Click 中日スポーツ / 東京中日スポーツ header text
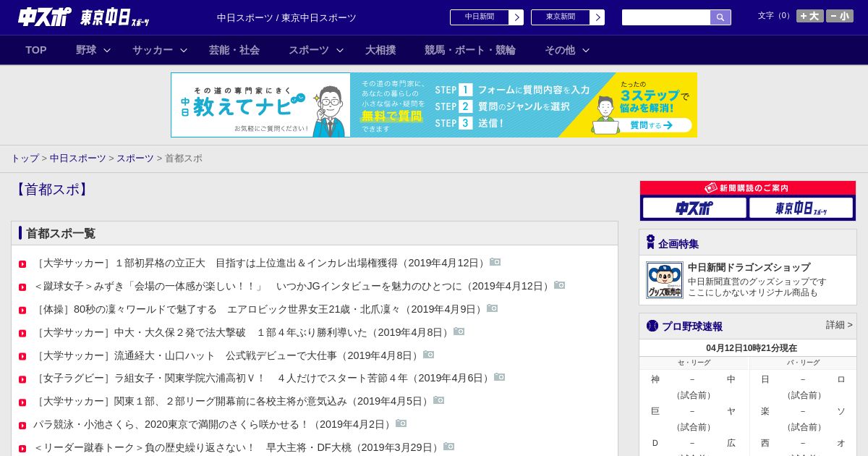 click(x=286, y=17)
